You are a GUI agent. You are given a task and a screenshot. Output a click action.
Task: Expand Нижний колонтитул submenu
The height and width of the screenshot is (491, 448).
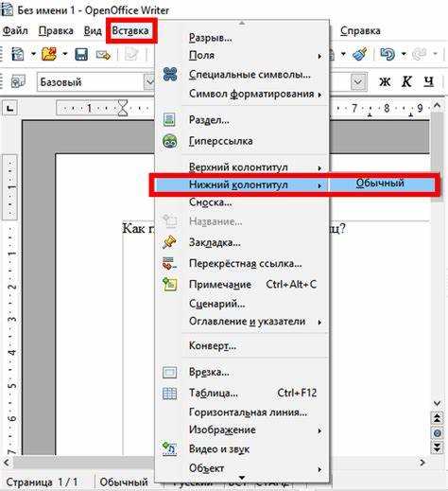click(242, 184)
